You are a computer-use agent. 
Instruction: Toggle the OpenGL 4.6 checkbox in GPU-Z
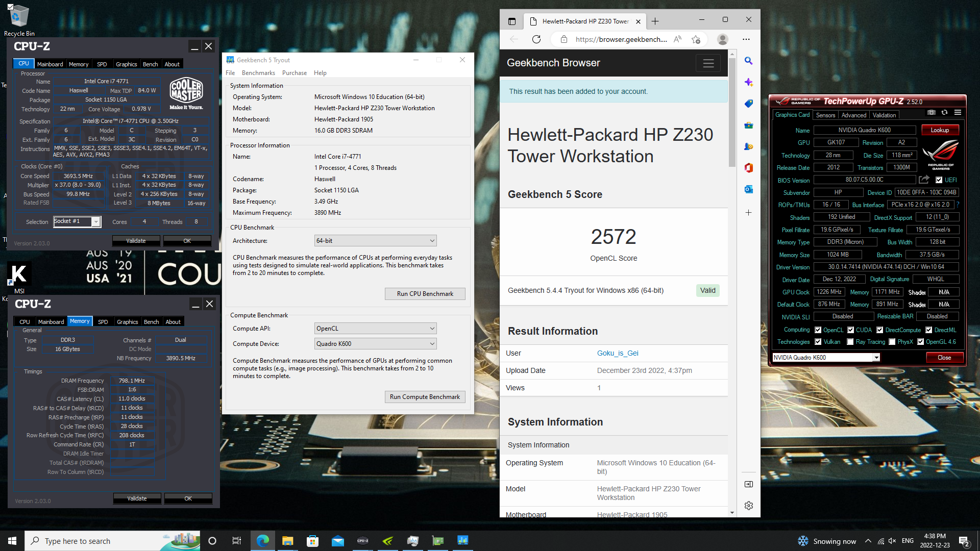point(920,342)
